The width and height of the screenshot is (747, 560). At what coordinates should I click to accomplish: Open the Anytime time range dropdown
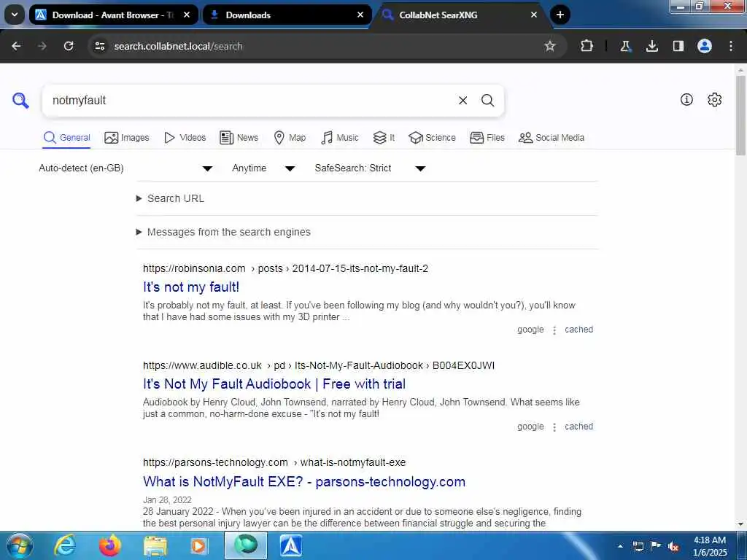(263, 168)
